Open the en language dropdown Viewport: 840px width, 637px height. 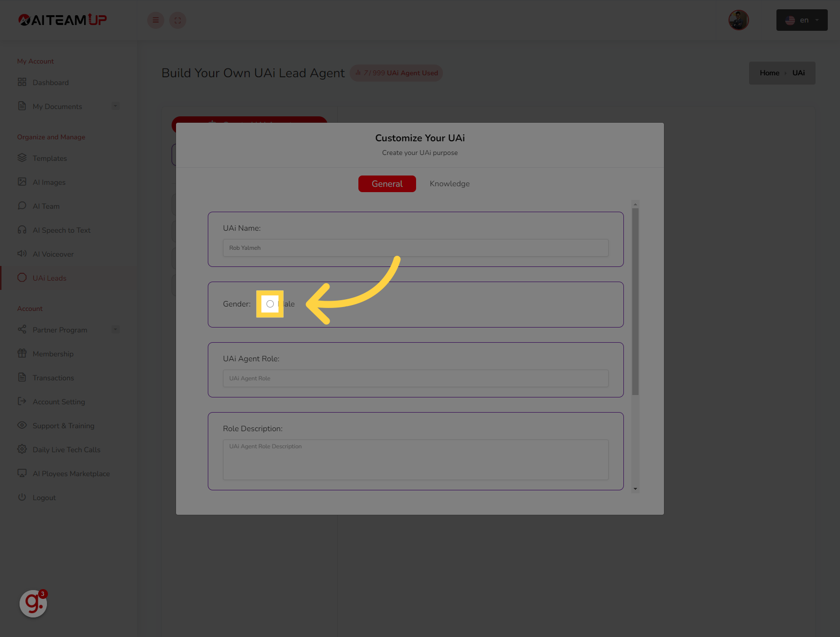click(801, 20)
